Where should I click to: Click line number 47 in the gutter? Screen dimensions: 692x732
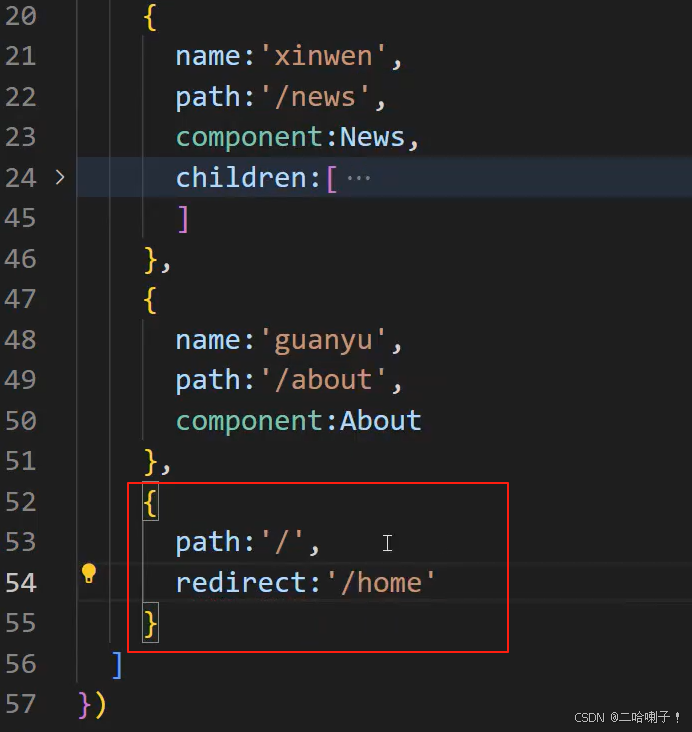pos(21,299)
